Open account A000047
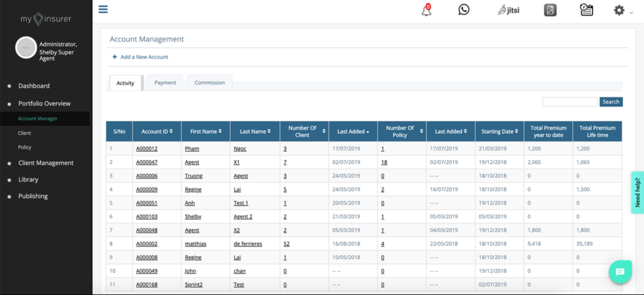The height and width of the screenshot is (295, 644). 147,162
